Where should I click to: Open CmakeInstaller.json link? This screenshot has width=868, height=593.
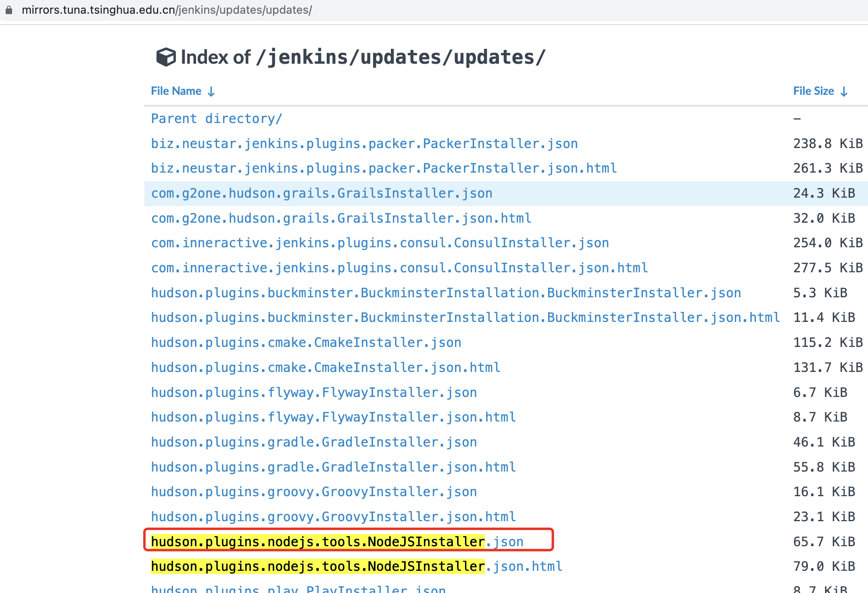click(x=306, y=342)
